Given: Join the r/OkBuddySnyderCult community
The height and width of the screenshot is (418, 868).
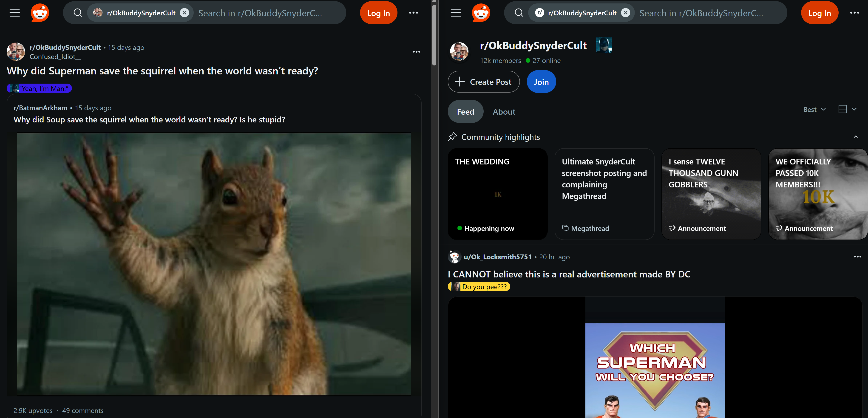Looking at the screenshot, I should [541, 82].
